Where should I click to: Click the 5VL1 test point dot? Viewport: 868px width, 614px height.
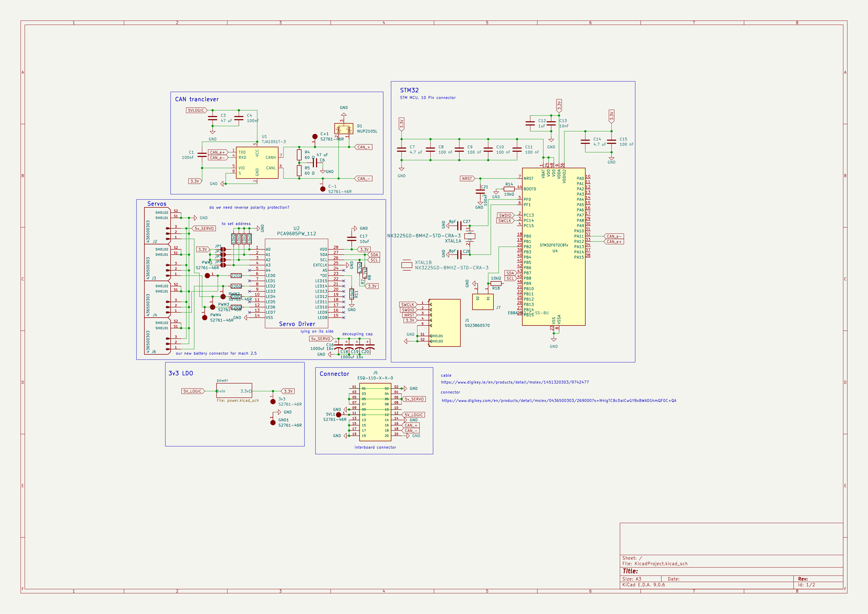point(339,415)
